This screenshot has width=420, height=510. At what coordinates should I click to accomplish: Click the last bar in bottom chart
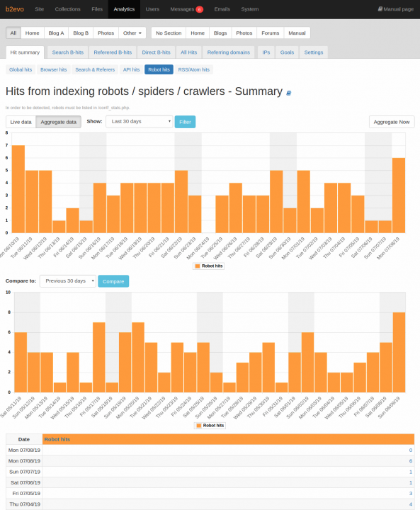pyautogui.click(x=399, y=352)
